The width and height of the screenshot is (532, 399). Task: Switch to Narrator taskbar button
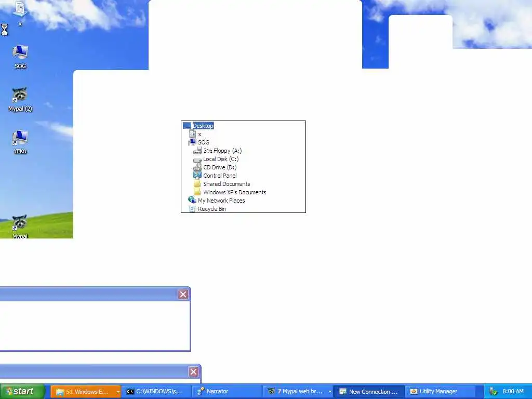click(227, 392)
